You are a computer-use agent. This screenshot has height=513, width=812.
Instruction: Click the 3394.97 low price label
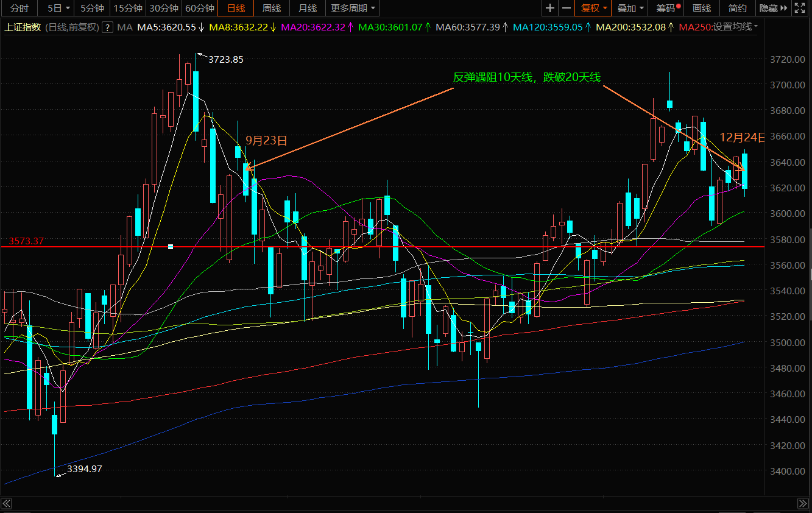pos(85,469)
